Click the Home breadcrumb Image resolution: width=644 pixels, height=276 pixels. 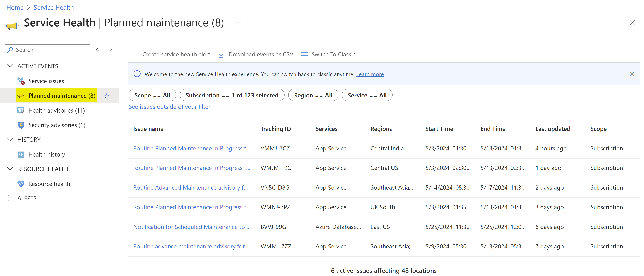[x=15, y=7]
